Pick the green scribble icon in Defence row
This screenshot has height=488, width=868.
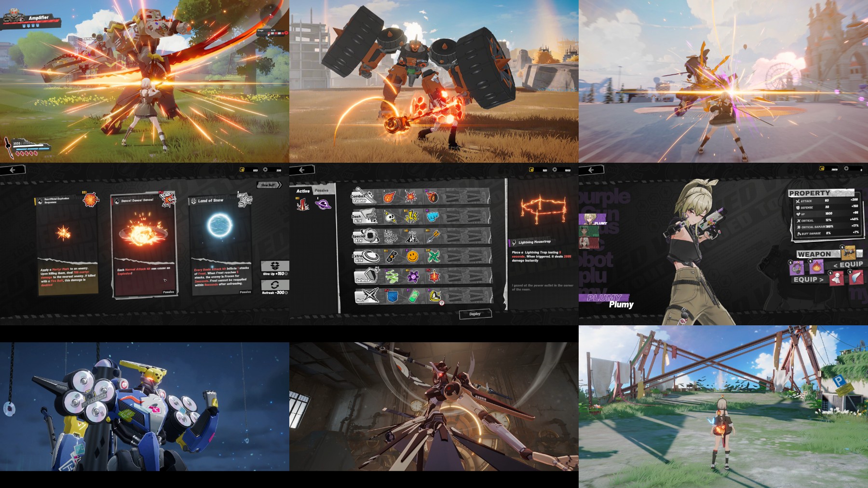[392, 276]
